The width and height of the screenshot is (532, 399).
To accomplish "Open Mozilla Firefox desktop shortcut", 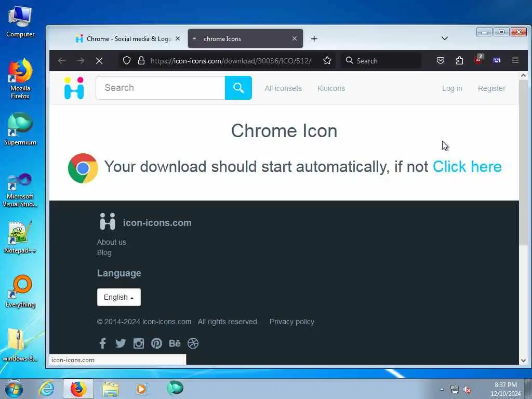I will (x=20, y=79).
